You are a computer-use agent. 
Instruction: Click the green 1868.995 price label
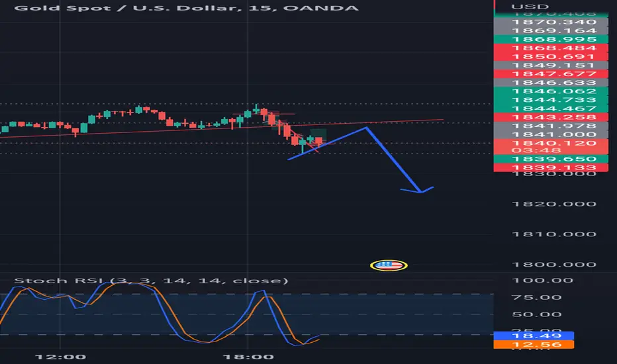coord(551,39)
